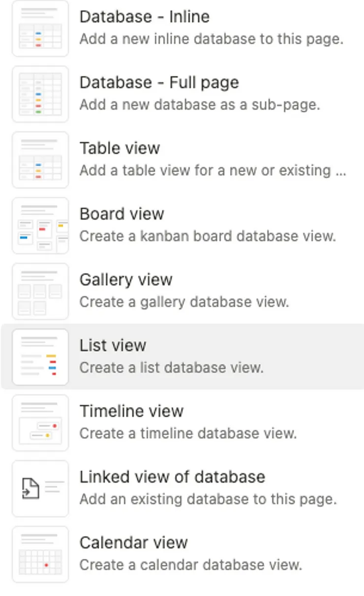Click the Gallery view grid icon
The width and height of the screenshot is (364, 596).
pyautogui.click(x=40, y=291)
